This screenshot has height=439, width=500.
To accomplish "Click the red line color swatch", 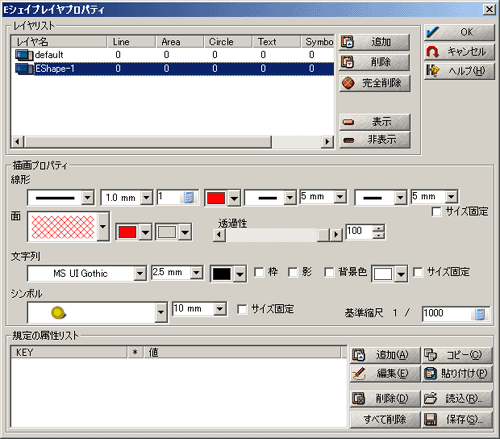I will point(216,198).
